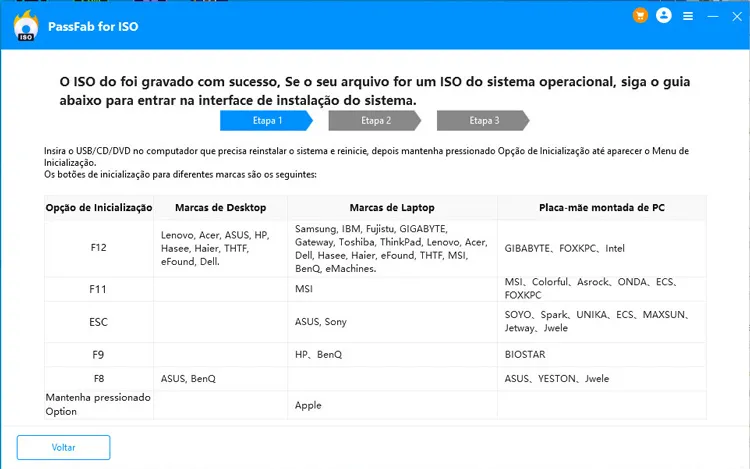Click the Marcas de Desktop column header
Viewport: 750px width, 469px height.
point(220,208)
